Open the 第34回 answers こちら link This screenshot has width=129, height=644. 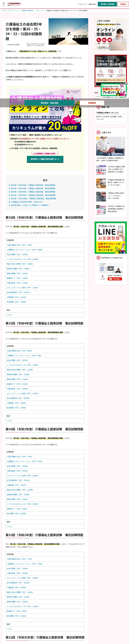coord(9,526)
